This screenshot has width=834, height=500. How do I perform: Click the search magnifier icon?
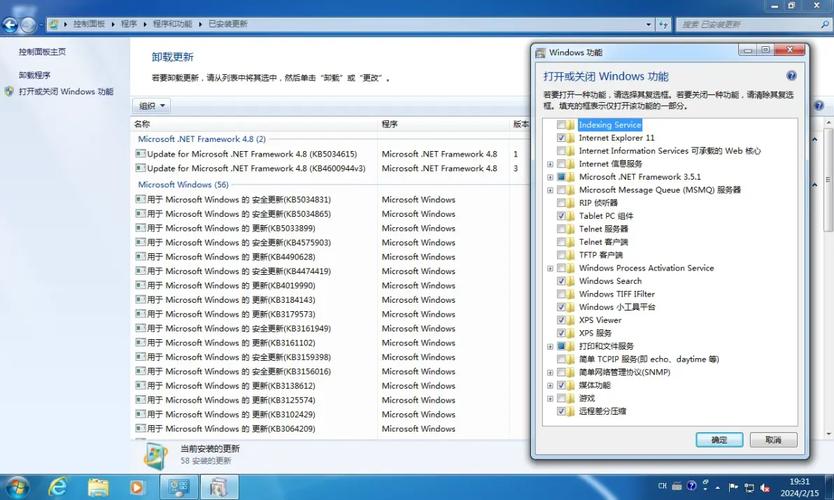[824, 24]
